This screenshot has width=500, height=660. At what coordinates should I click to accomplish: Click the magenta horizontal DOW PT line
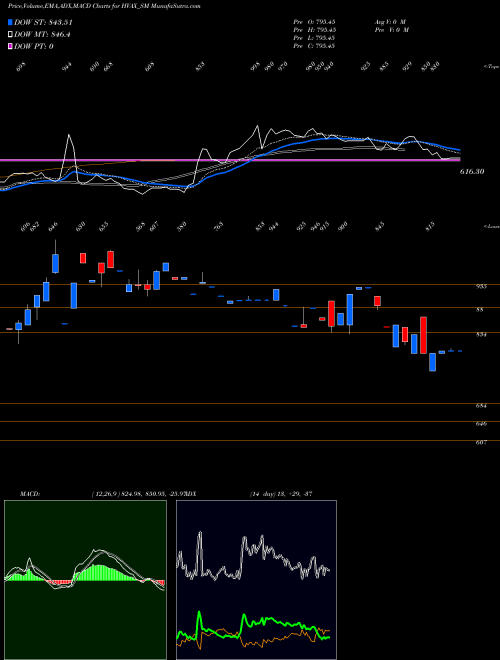click(230, 160)
